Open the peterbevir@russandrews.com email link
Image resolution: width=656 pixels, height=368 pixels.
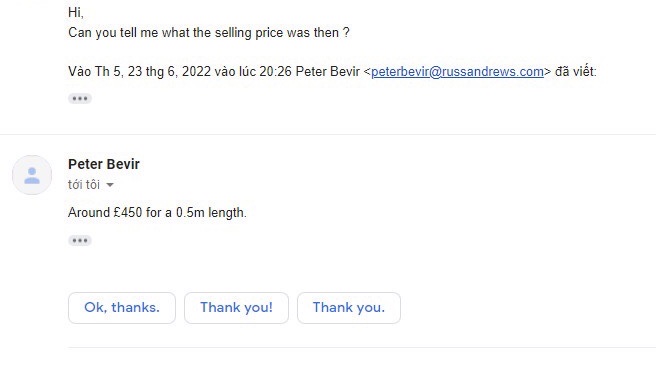(x=457, y=72)
